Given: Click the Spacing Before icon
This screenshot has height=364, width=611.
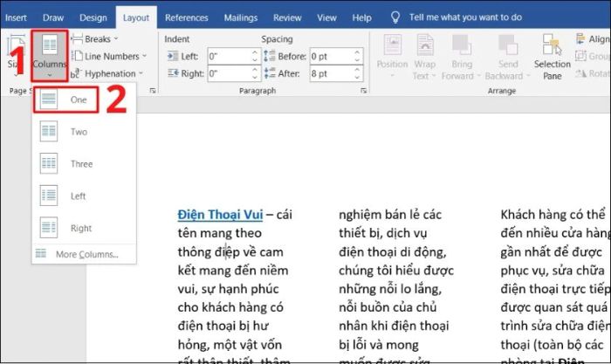Looking at the screenshot, I should pyautogui.click(x=269, y=56).
